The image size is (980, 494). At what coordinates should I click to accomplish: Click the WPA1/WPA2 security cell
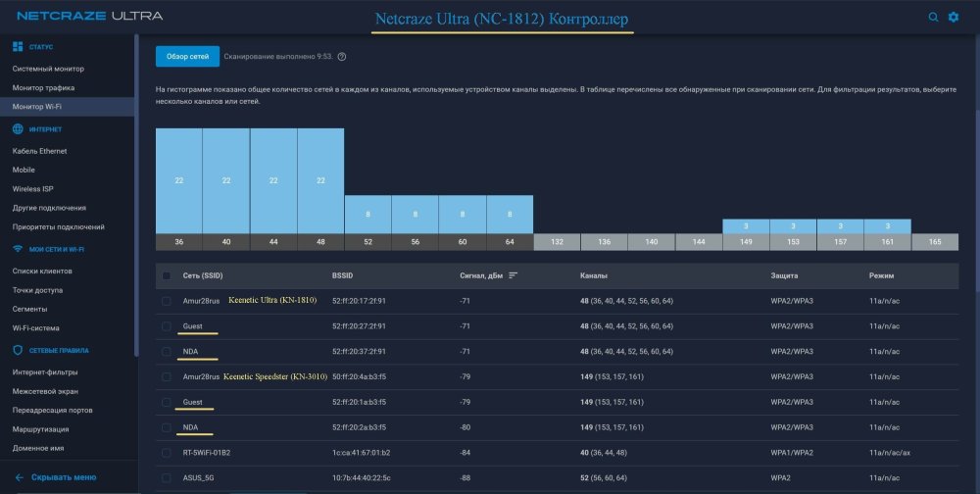coord(792,453)
